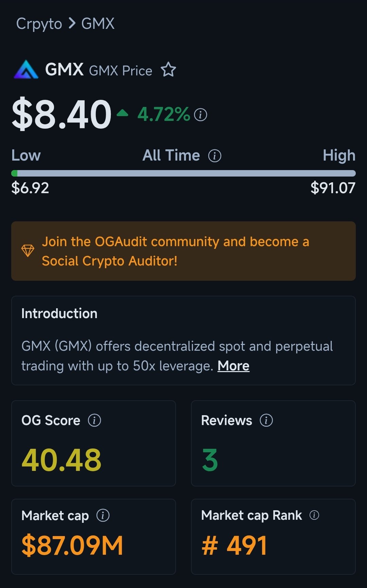Click the Market cap Rank info icon
The height and width of the screenshot is (588, 367).
coord(314,515)
